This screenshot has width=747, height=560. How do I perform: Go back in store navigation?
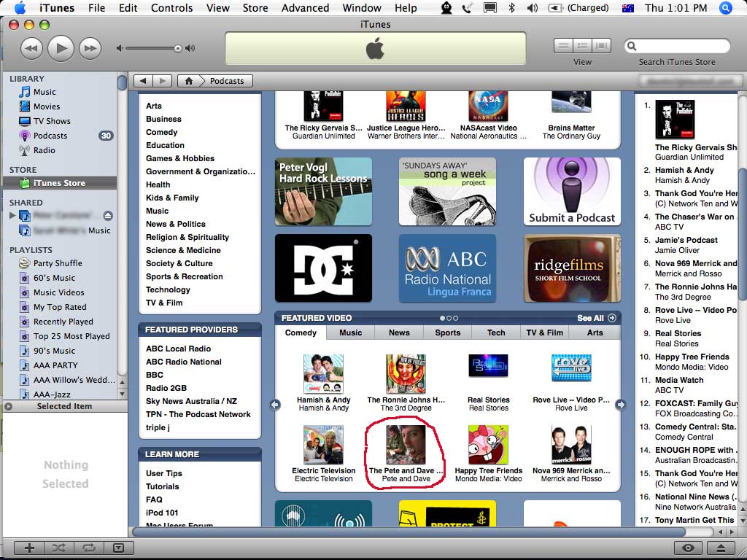(143, 81)
